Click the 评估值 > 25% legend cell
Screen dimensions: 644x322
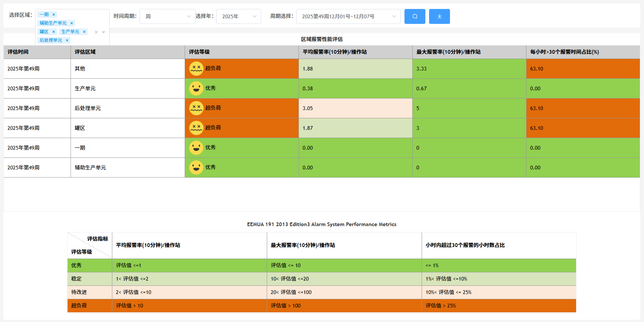pyautogui.click(x=499, y=306)
